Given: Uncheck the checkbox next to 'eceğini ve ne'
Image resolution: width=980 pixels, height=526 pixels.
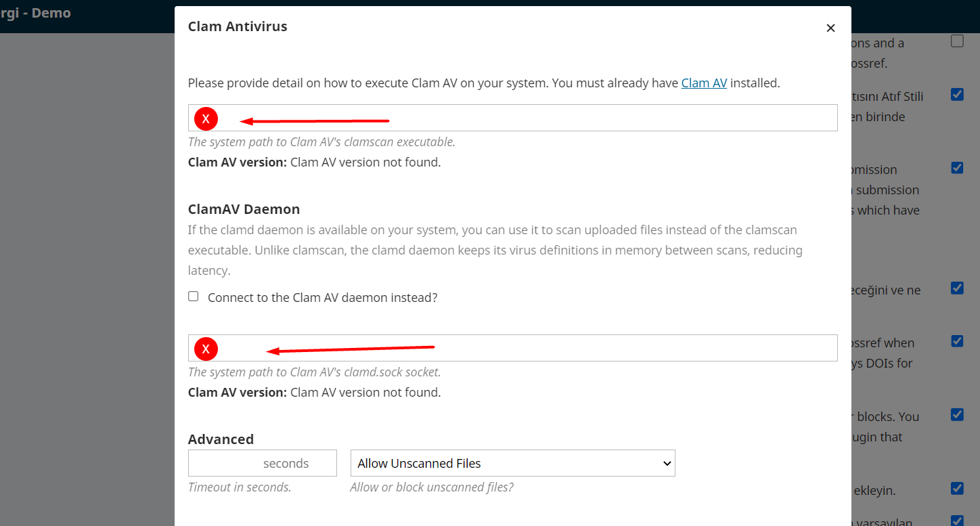Looking at the screenshot, I should [957, 288].
